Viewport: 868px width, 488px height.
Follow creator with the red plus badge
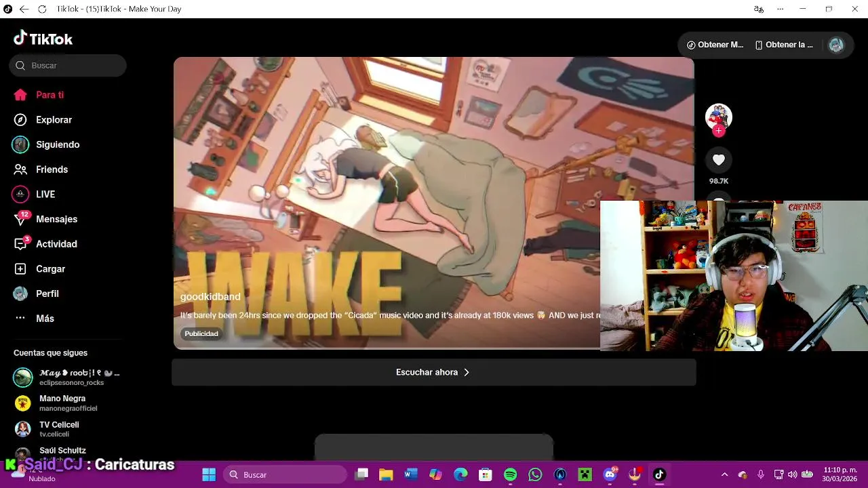[718, 131]
